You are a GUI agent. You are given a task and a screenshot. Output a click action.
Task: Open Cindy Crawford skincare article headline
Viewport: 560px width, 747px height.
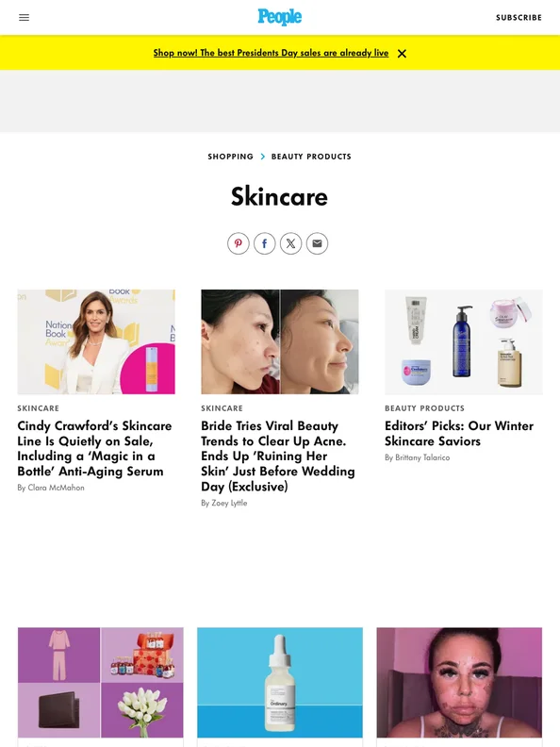point(95,448)
